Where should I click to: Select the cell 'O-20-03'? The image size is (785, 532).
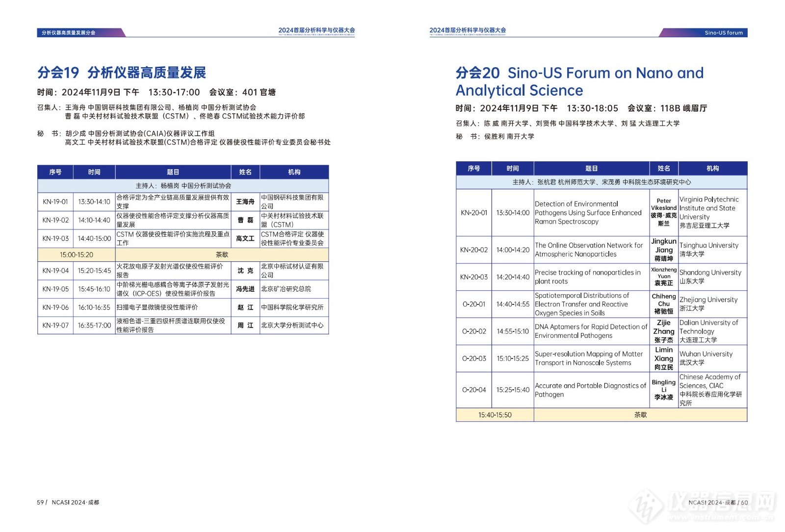[x=474, y=358]
